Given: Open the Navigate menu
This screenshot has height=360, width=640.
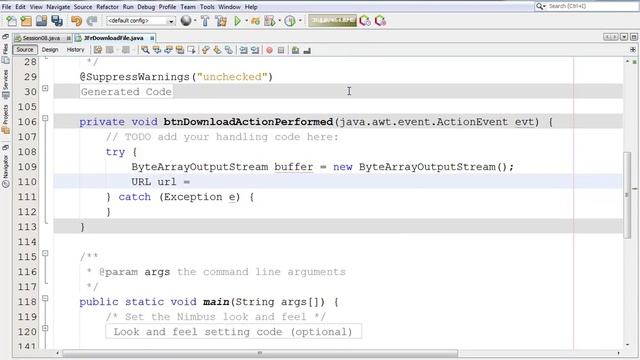Looking at the screenshot, I should pos(58,7).
